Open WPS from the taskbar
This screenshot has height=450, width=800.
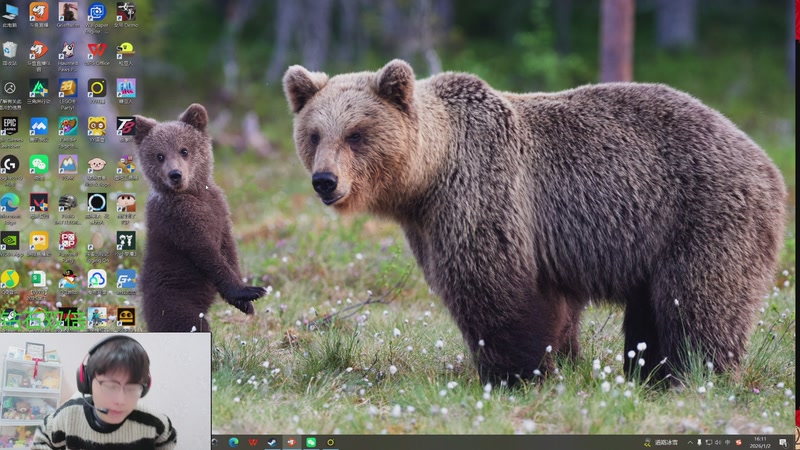pyautogui.click(x=253, y=442)
